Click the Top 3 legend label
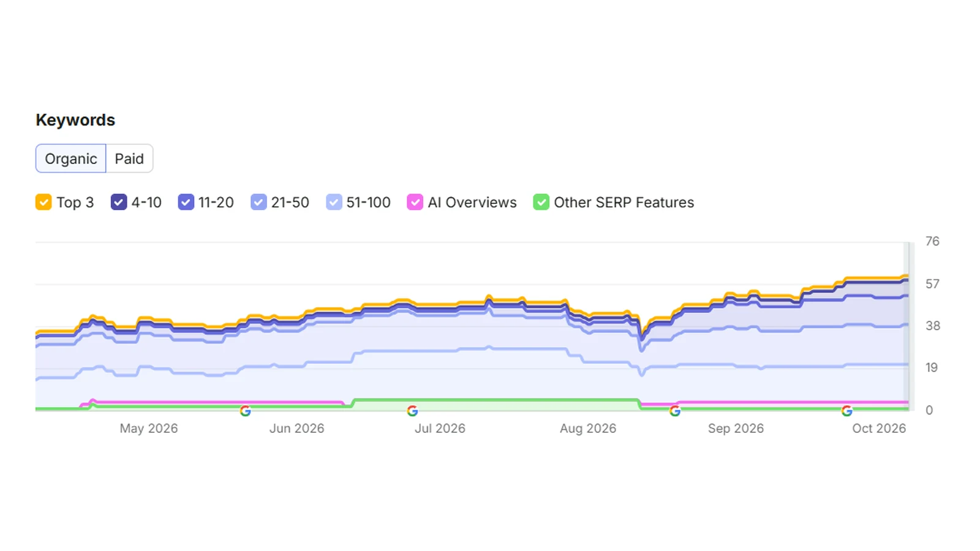This screenshot has width=980, height=551. pos(75,202)
